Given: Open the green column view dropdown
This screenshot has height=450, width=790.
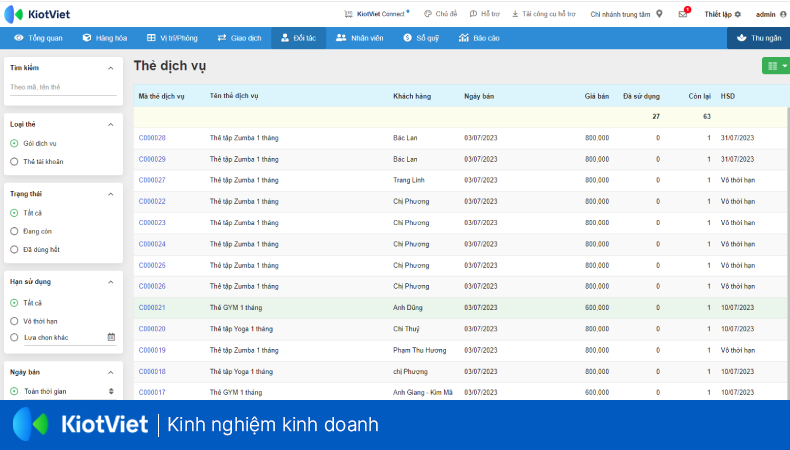Looking at the screenshot, I should (775, 66).
